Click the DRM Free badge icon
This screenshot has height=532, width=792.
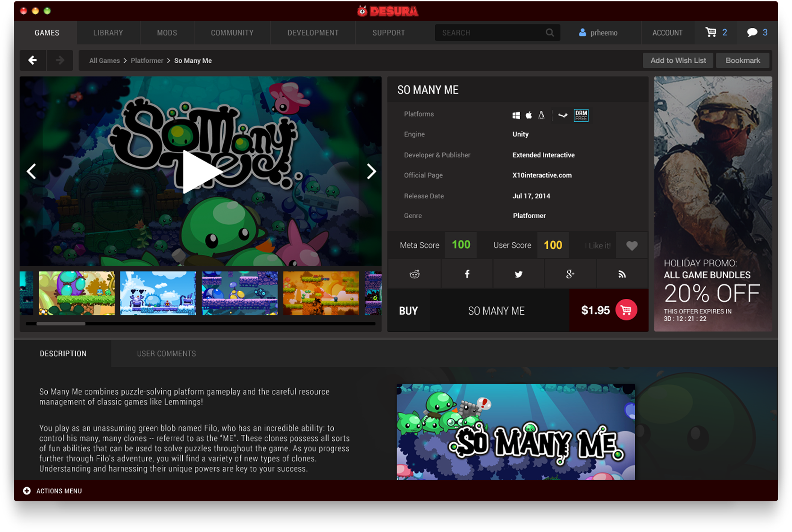[x=581, y=115]
